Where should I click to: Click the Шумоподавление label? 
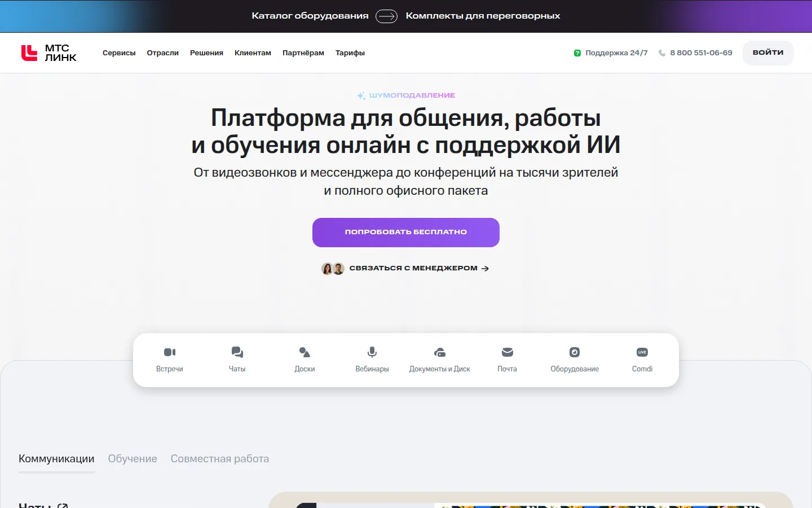[x=412, y=95]
